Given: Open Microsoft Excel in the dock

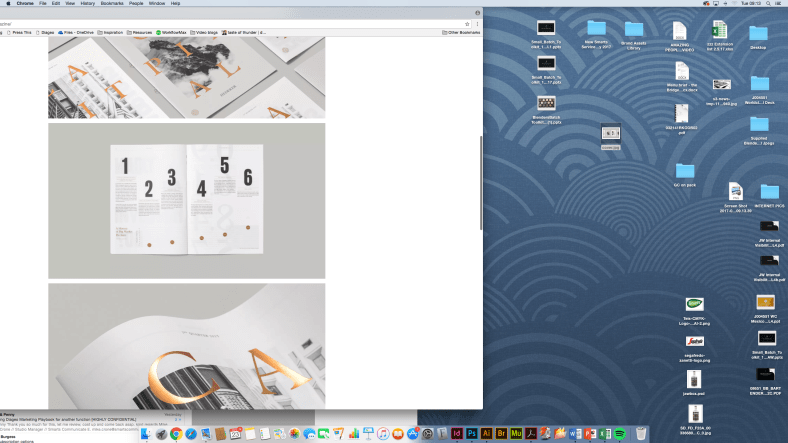Looking at the screenshot, I should (605, 433).
